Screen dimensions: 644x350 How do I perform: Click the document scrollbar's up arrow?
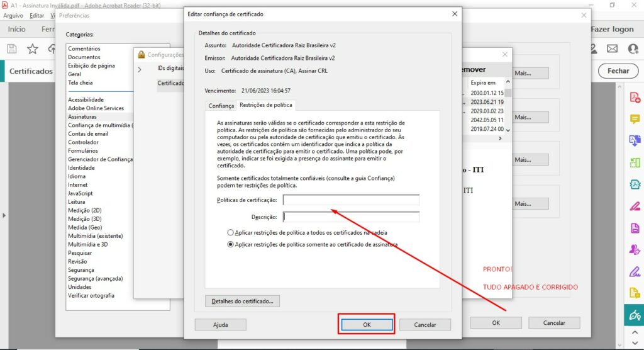619,87
